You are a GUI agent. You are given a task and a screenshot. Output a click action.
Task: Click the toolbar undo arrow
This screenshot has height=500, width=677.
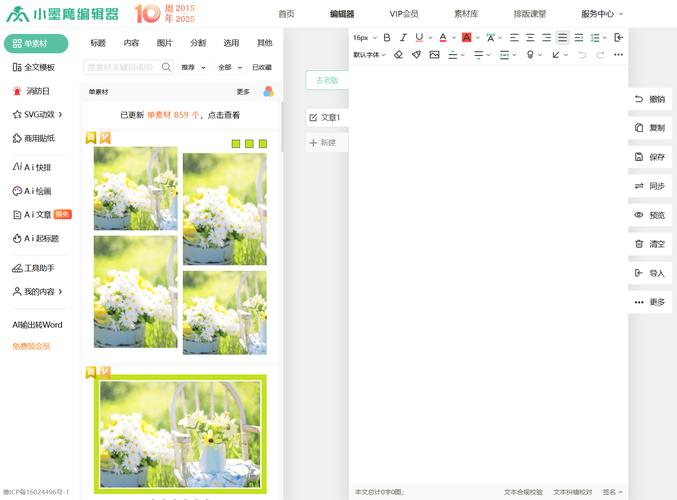point(582,54)
